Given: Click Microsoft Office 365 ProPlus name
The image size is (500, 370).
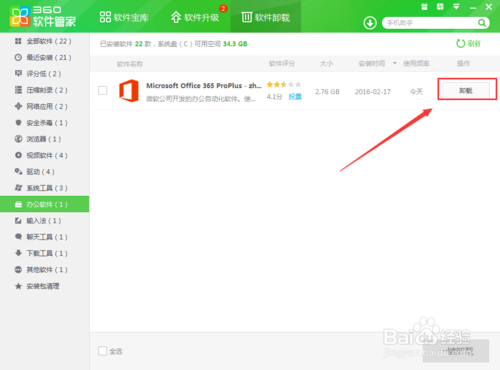Looking at the screenshot, I should 204,86.
